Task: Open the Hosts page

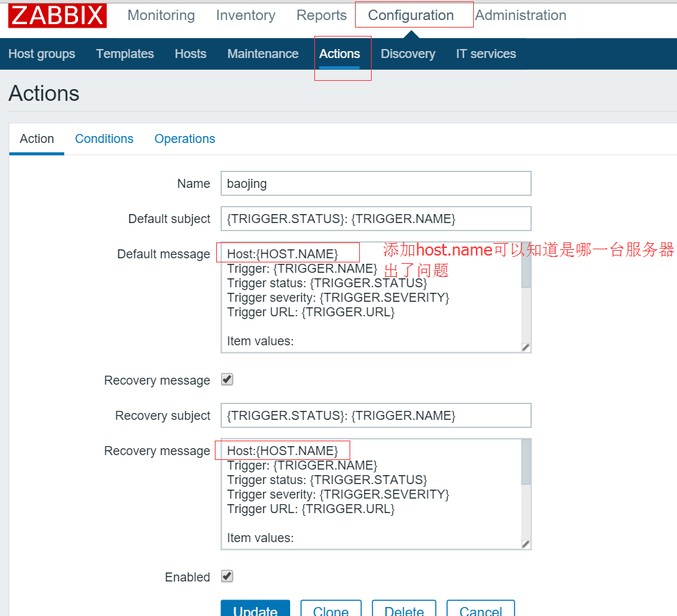Action: click(190, 53)
